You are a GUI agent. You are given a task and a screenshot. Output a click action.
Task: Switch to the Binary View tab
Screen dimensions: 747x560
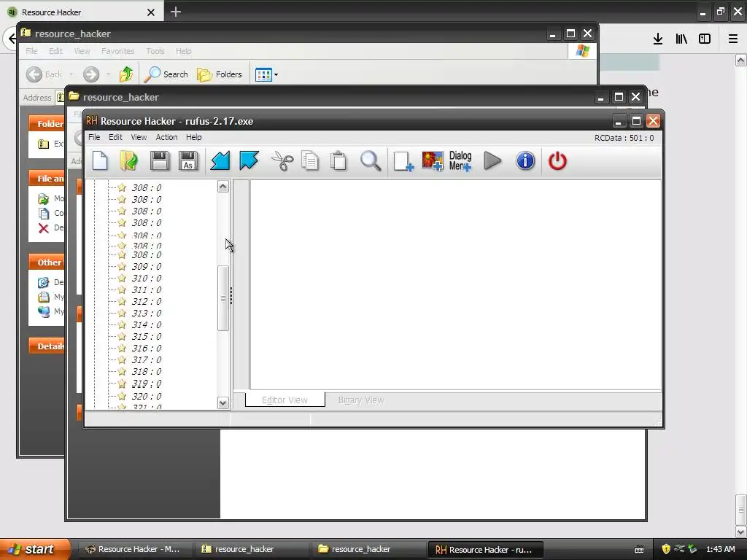361,400
